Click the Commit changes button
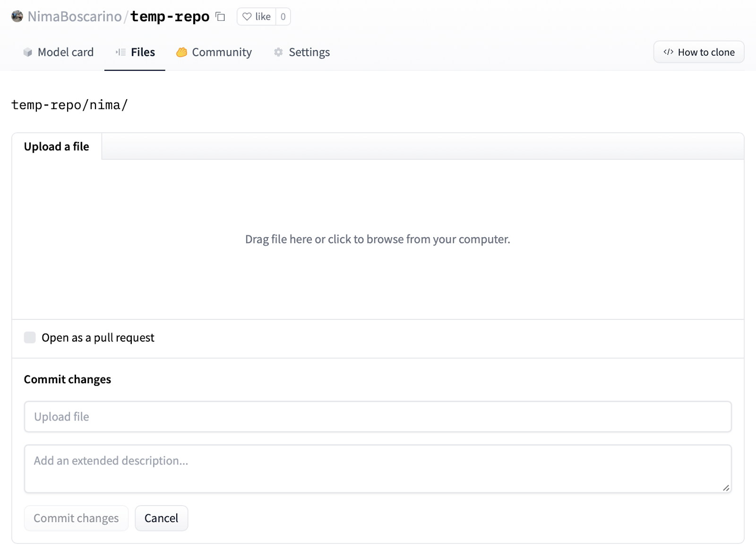The image size is (756, 550). pos(76,518)
